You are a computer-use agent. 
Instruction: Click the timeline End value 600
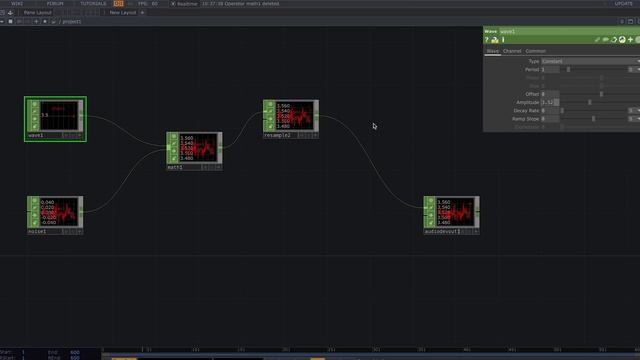(x=75, y=352)
